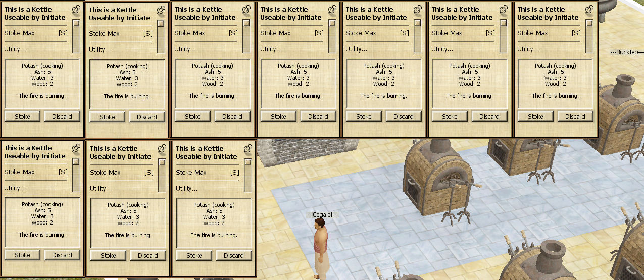This screenshot has width=644, height=280.
Task: Stoke the third bottom-row kettle
Action: click(194, 255)
